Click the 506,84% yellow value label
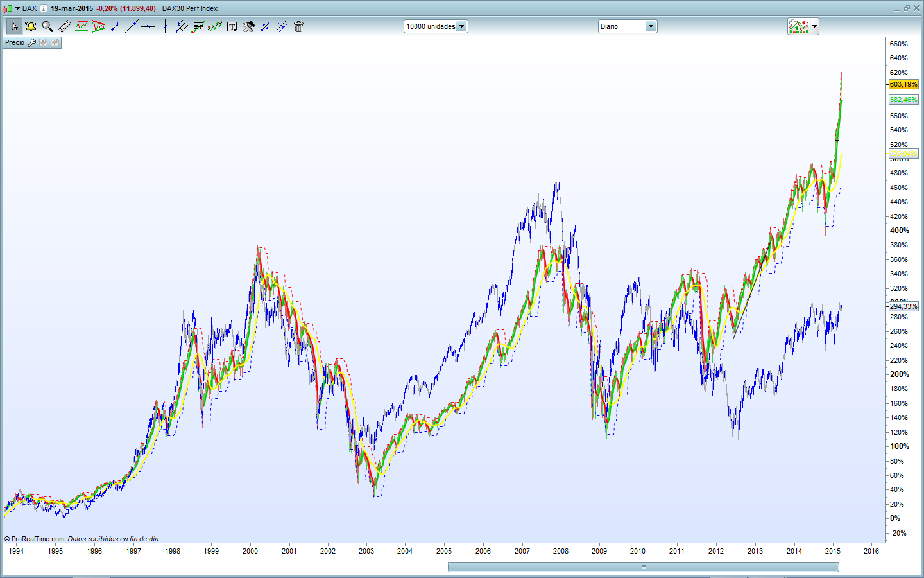Viewport: 924px width, 578px height. point(903,154)
